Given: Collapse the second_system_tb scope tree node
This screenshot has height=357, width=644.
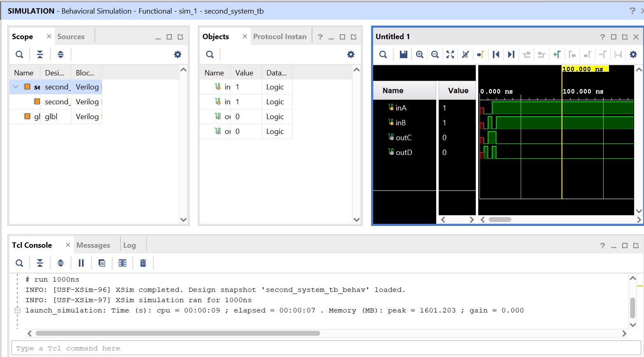Looking at the screenshot, I should point(16,87).
